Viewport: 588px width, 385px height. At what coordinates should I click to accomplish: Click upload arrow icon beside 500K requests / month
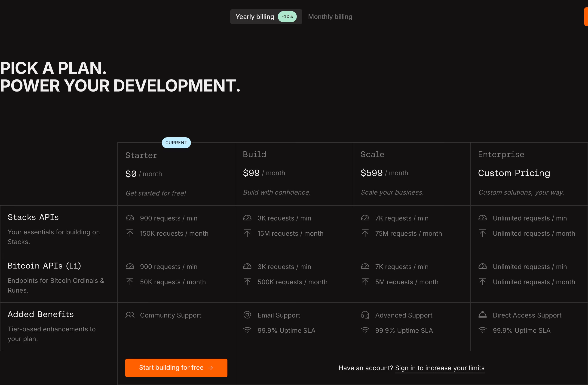247,282
